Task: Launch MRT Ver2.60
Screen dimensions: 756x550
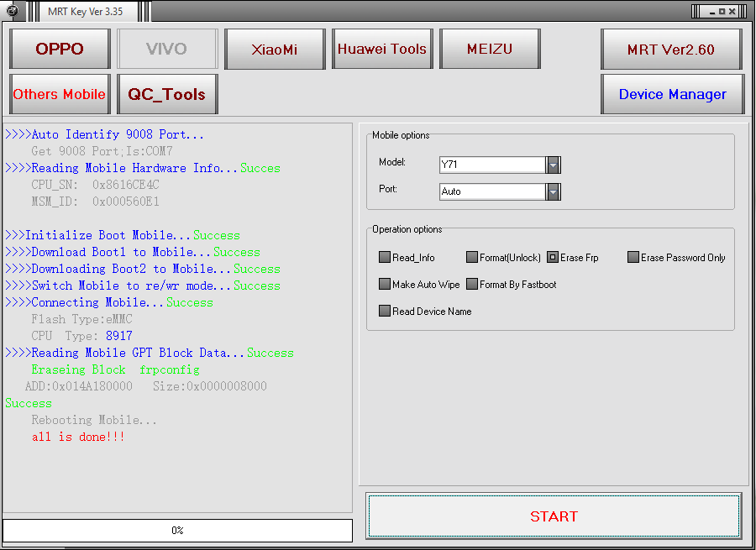Action: point(671,50)
